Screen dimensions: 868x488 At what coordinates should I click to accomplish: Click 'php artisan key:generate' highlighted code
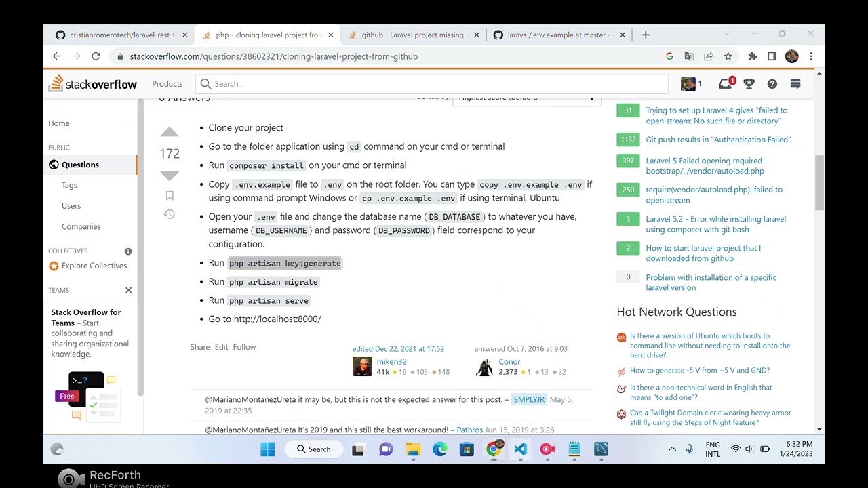pos(285,263)
